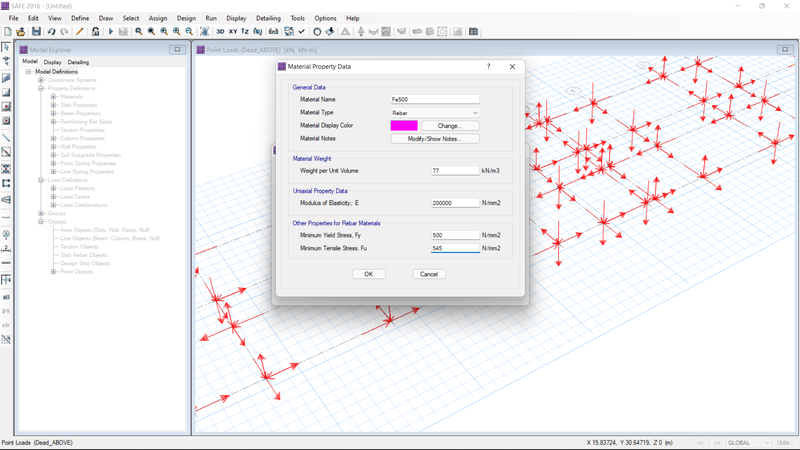The height and width of the screenshot is (450, 800).
Task: Click the table/grid icon at toolbar end
Action: [x=473, y=32]
